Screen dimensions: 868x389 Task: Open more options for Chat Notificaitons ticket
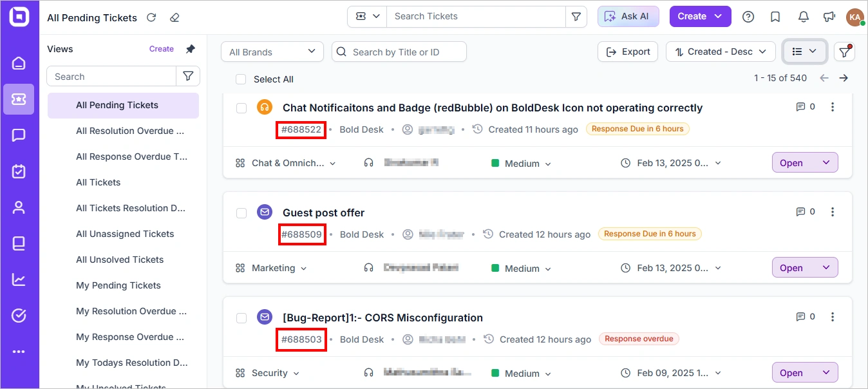(833, 107)
